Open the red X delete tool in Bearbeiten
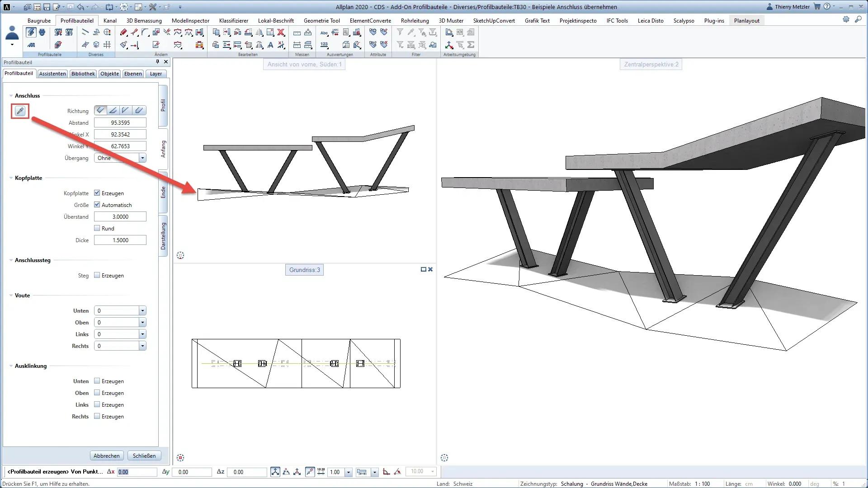 (x=280, y=33)
